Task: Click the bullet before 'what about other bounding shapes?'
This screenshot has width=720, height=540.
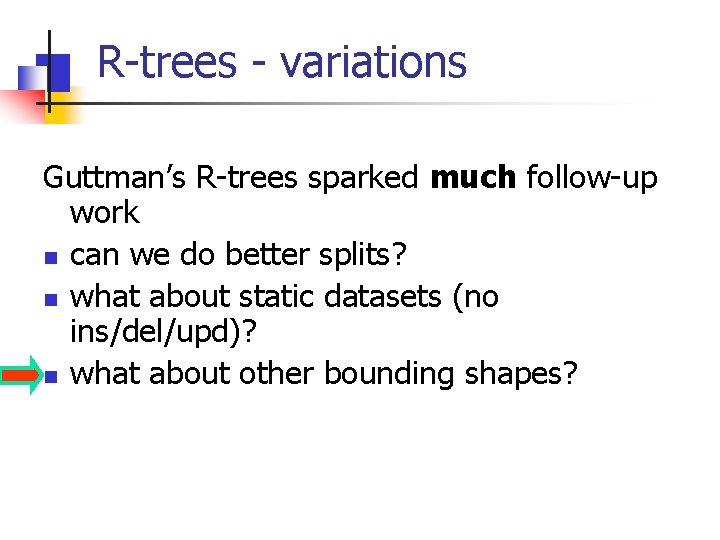Action: (48, 377)
